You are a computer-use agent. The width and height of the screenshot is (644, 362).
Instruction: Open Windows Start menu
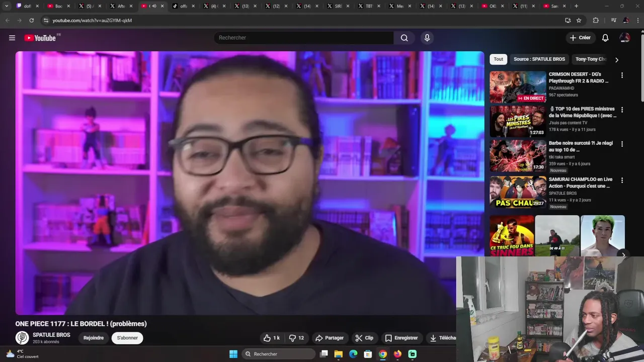click(x=233, y=354)
